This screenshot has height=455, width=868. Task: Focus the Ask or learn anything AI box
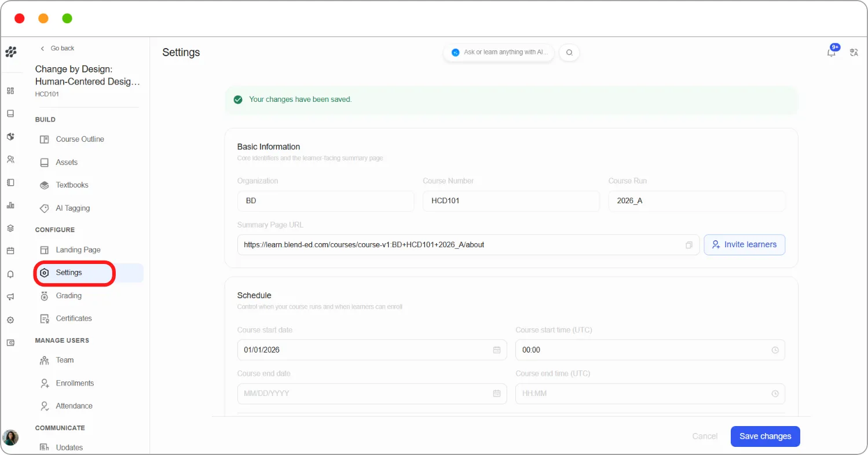click(x=499, y=53)
